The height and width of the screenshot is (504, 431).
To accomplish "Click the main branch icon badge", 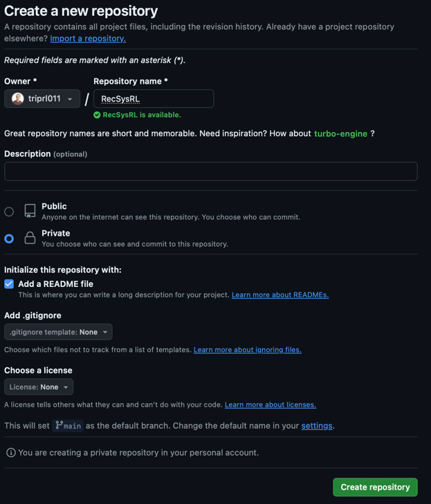I will [68, 426].
